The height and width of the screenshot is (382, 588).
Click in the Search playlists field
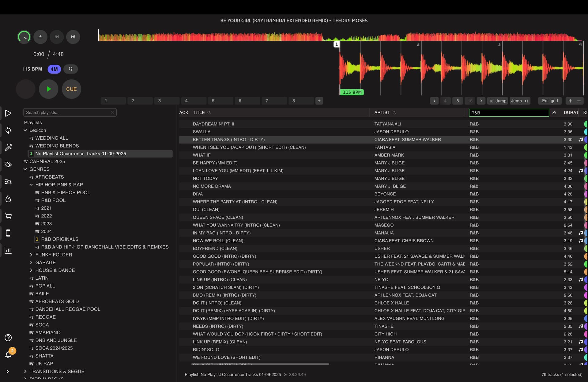pos(67,113)
